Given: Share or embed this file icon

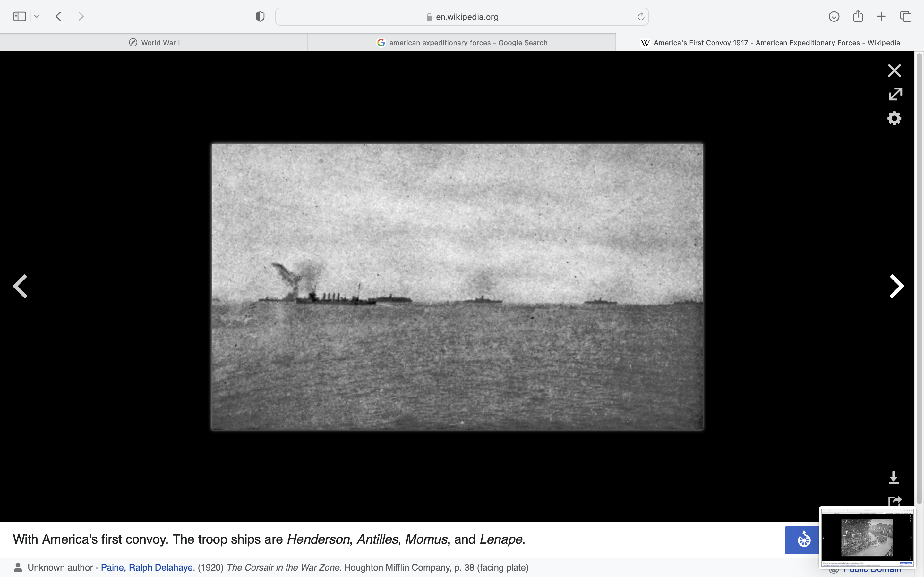Looking at the screenshot, I should coord(894,501).
